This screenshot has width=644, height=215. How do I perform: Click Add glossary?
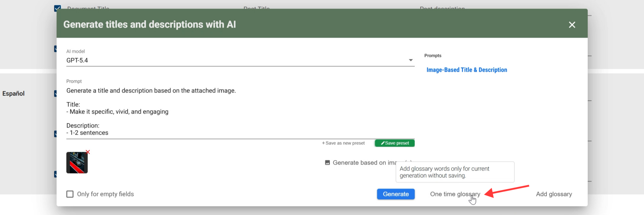point(554,194)
